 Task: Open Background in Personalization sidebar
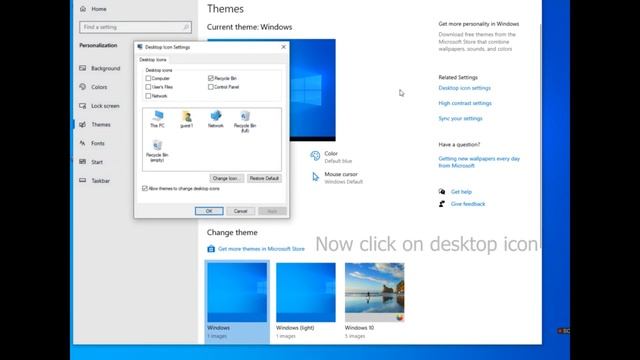point(105,68)
